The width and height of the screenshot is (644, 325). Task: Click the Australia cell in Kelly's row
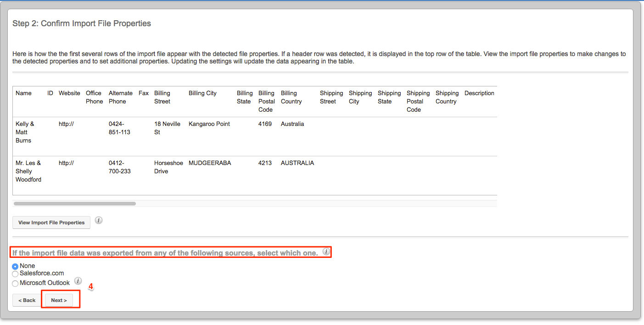[x=292, y=124]
